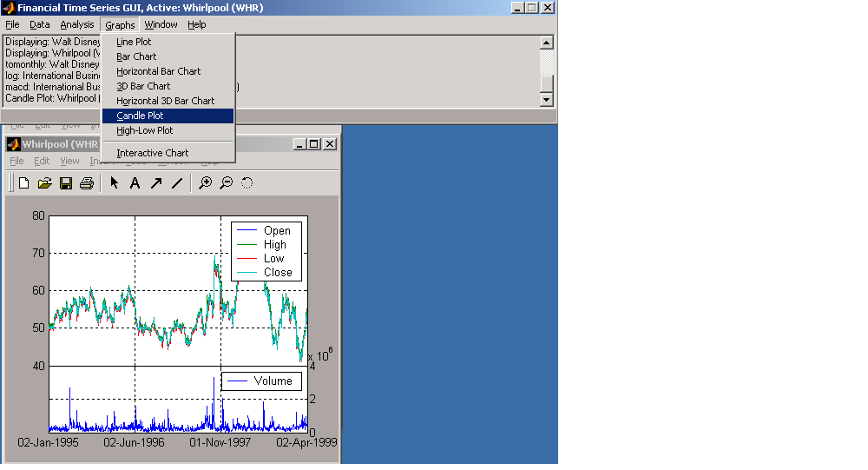
Task: Open the Analysis menu
Action: click(x=77, y=24)
